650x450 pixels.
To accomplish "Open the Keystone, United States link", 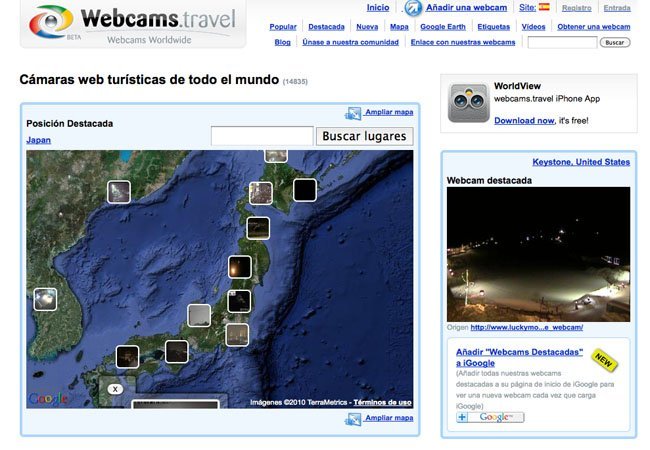I will coord(581,162).
